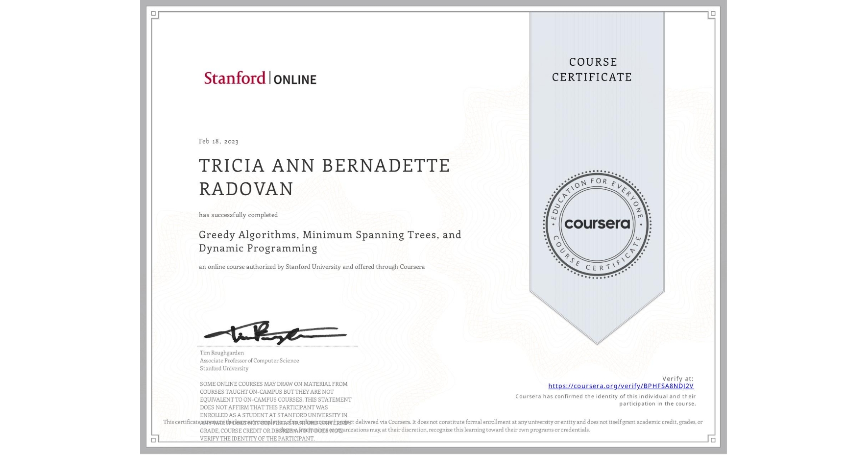Click the name "Tim Roughgarden"
Image resolution: width=868 pixels, height=455 pixels.
221,353
